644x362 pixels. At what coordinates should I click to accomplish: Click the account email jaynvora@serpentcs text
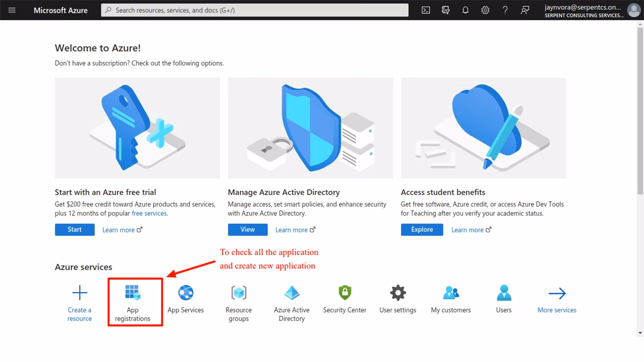(x=583, y=7)
